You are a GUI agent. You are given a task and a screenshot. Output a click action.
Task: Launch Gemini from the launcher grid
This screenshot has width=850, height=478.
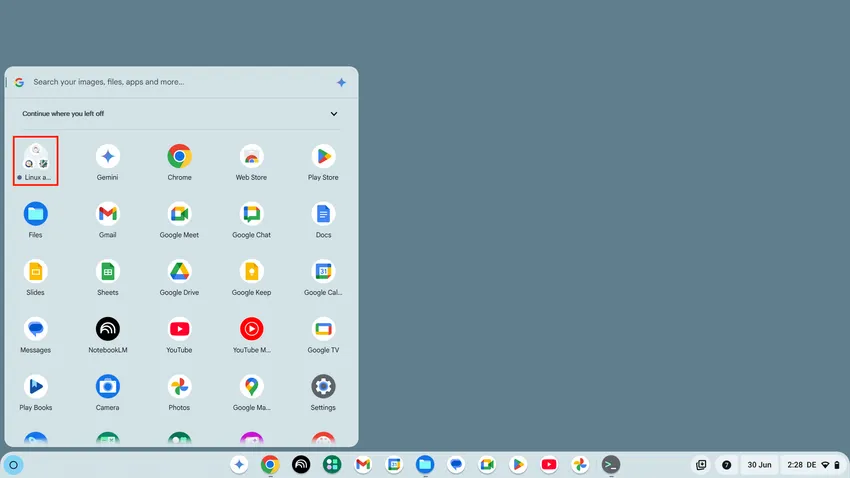107,162
